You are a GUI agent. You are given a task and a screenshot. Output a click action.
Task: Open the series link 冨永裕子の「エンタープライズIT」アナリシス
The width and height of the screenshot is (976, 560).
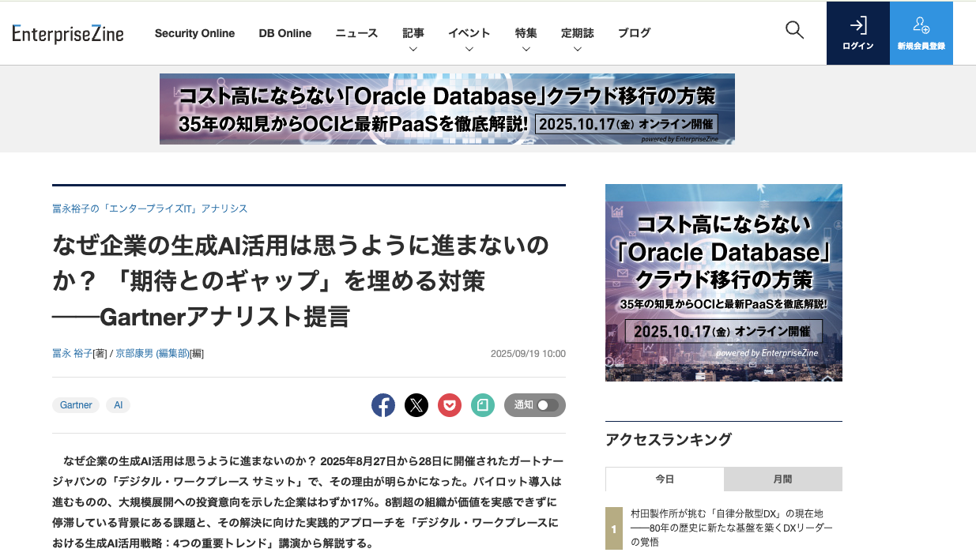tap(149, 209)
